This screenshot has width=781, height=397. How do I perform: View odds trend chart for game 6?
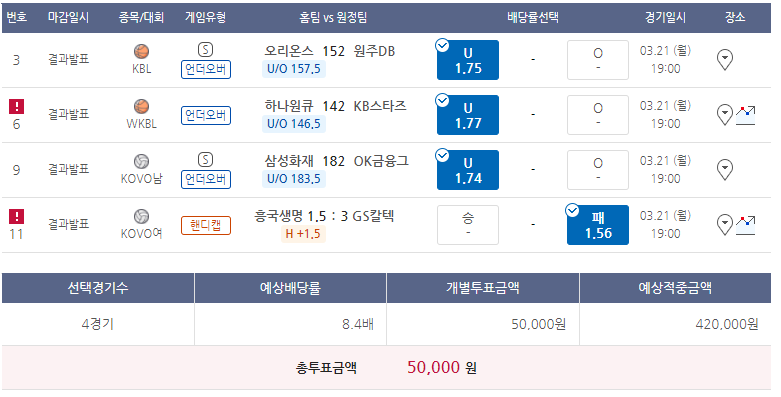click(x=746, y=116)
